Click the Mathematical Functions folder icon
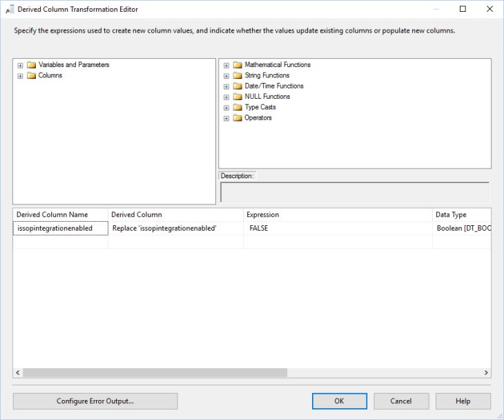The image size is (504, 420). pos(238,65)
